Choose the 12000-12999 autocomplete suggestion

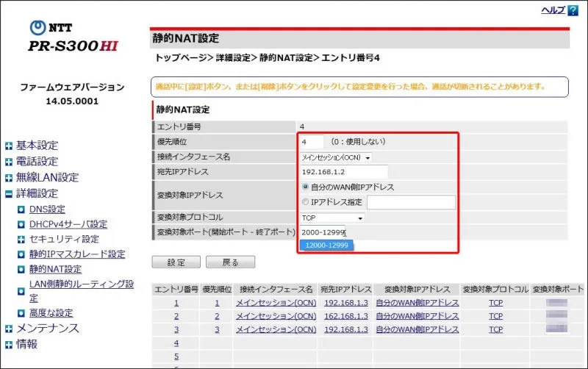click(326, 246)
